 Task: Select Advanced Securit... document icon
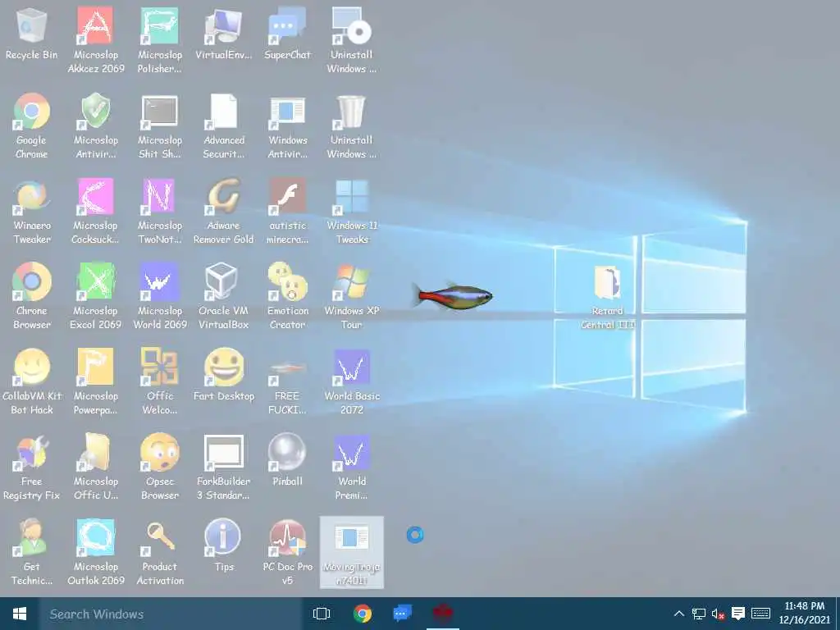[223, 126]
